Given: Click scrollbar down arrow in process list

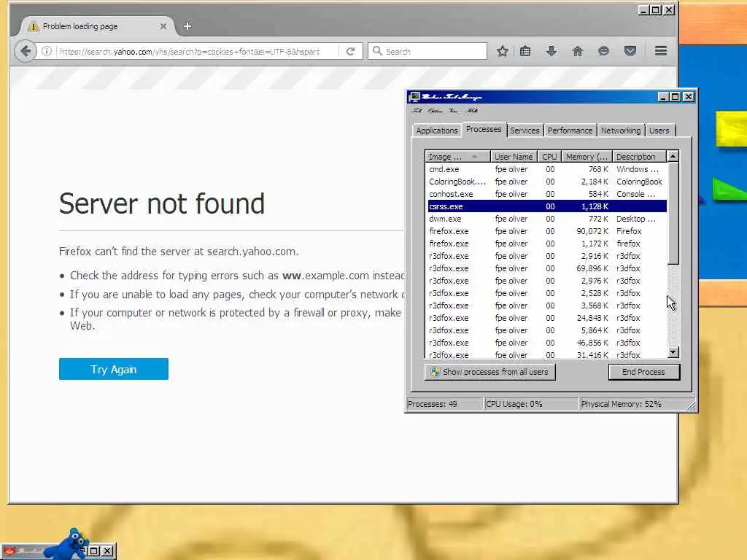Looking at the screenshot, I should [x=673, y=352].
